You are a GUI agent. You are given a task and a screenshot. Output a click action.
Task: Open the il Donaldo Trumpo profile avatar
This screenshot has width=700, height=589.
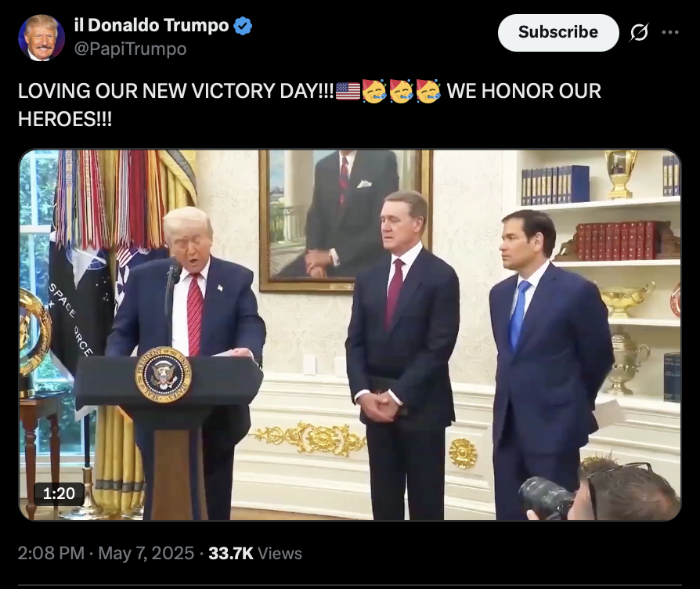pyautogui.click(x=41, y=38)
